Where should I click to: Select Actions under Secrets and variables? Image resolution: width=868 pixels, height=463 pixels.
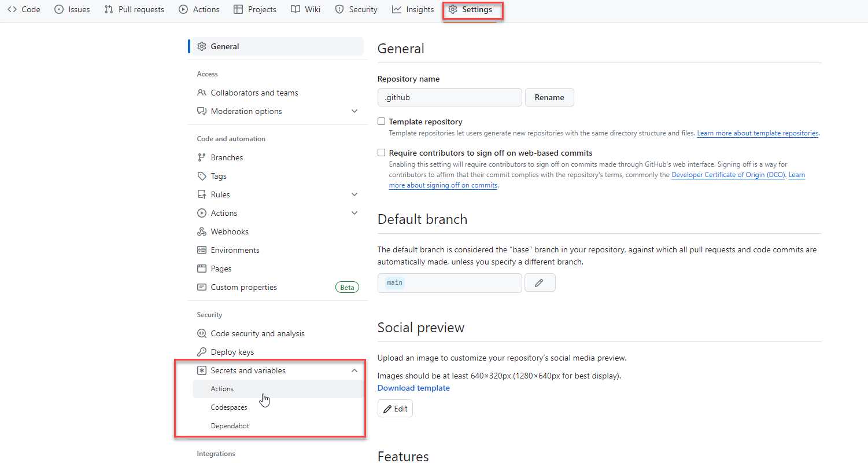(278, 389)
